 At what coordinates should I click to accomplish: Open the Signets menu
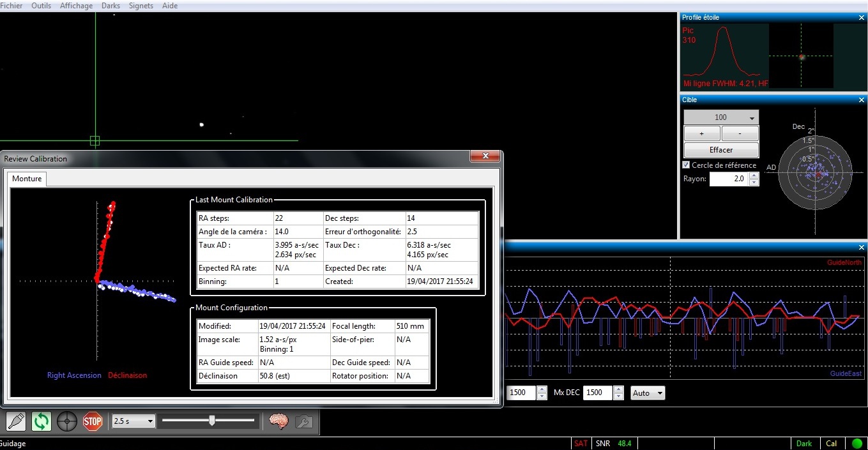[x=141, y=6]
